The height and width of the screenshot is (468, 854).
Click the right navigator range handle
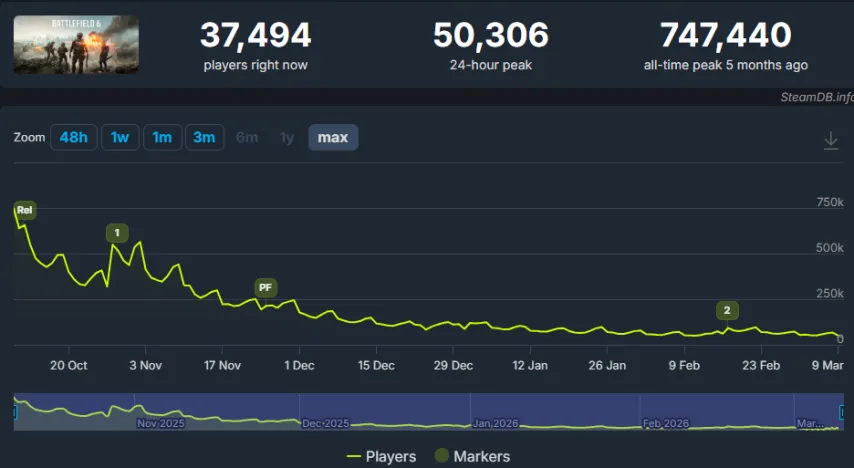[x=839, y=412]
